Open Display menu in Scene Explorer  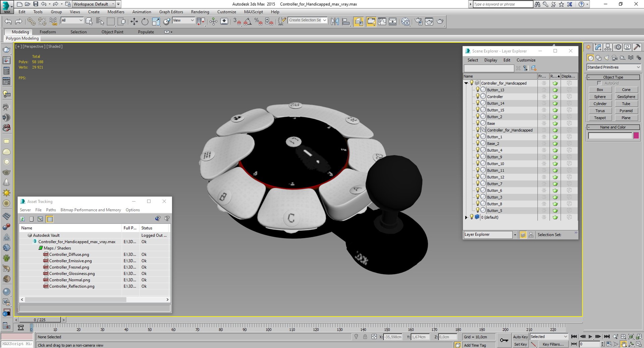[x=490, y=60]
